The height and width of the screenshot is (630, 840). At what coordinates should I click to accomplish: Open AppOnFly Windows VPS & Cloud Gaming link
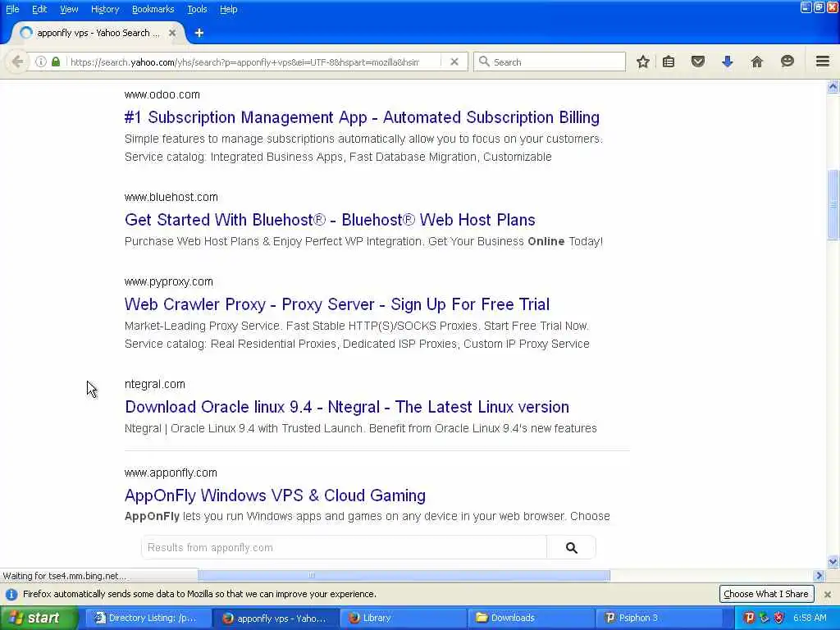click(276, 495)
